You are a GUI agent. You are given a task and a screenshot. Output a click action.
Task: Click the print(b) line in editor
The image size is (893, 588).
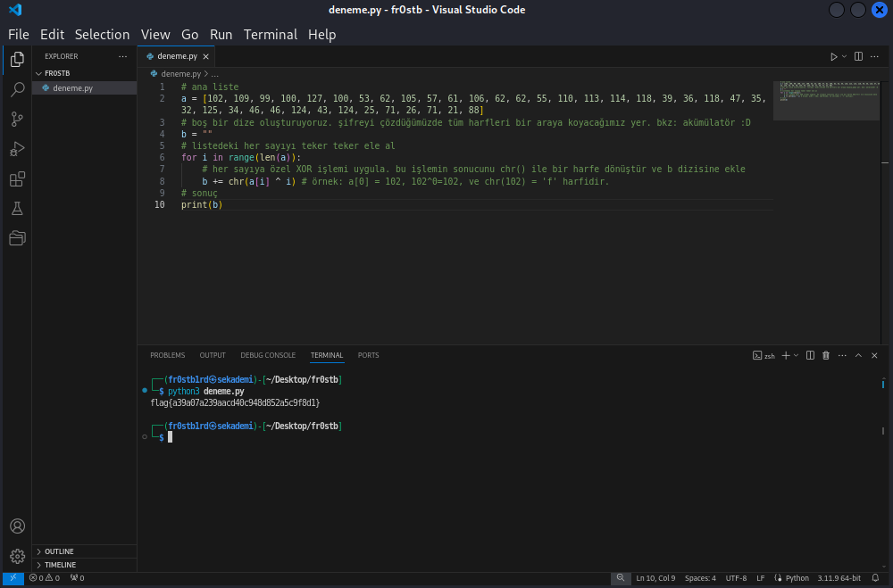pyautogui.click(x=202, y=205)
